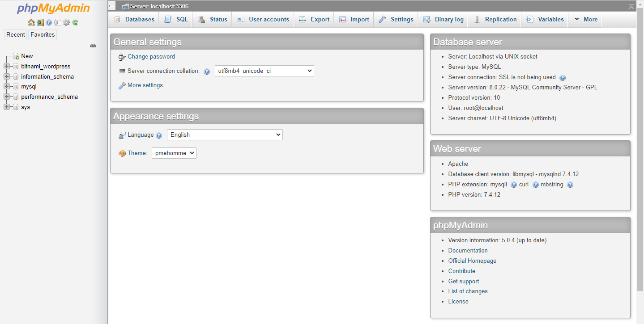644x324 pixels.
Task: Switch to the Databases tab
Action: pyautogui.click(x=134, y=20)
